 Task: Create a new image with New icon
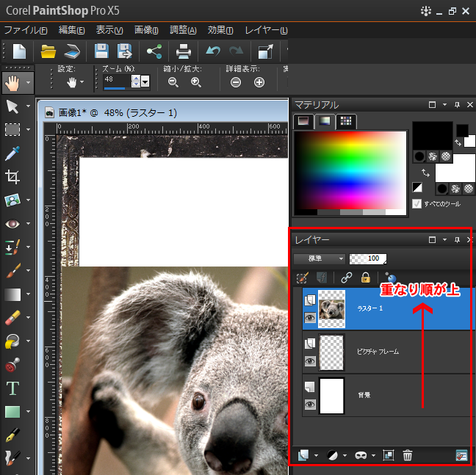(19, 51)
